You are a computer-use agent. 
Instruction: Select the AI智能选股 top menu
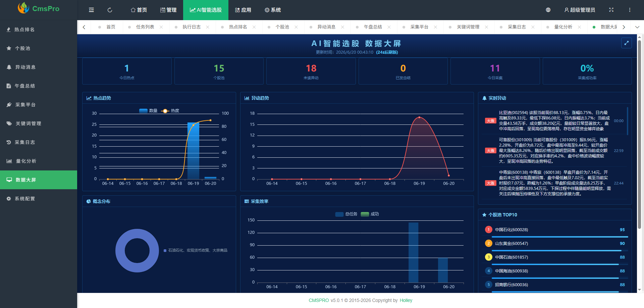click(206, 10)
